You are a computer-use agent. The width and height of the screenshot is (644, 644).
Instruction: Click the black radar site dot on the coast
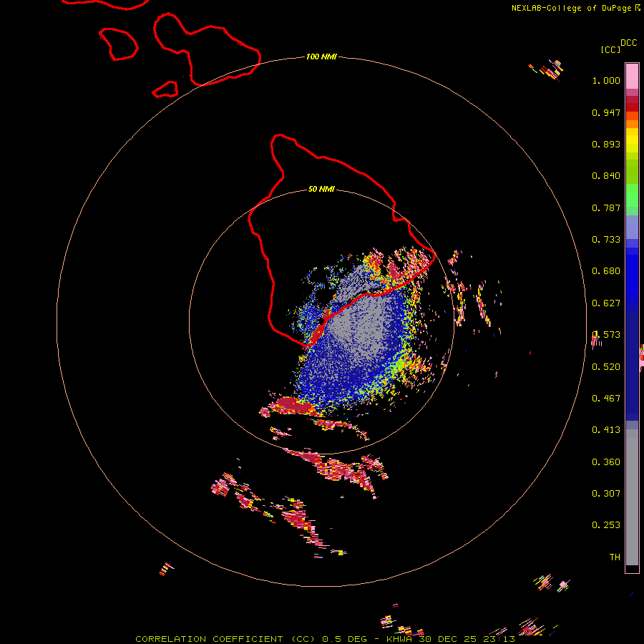(x=321, y=321)
